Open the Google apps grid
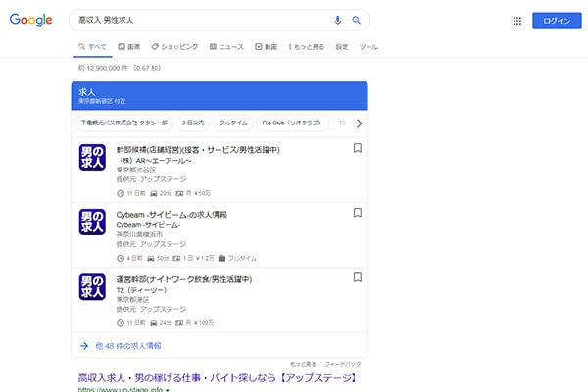The height and width of the screenshot is (392, 588). pyautogui.click(x=517, y=21)
